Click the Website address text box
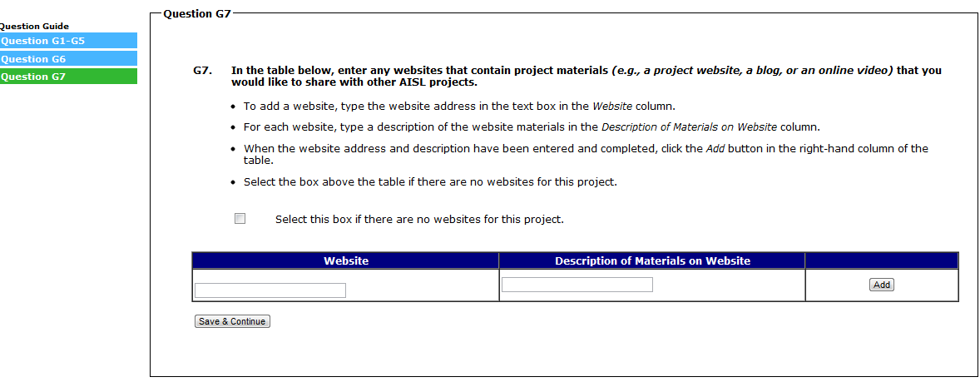The height and width of the screenshot is (382, 980). [x=270, y=290]
